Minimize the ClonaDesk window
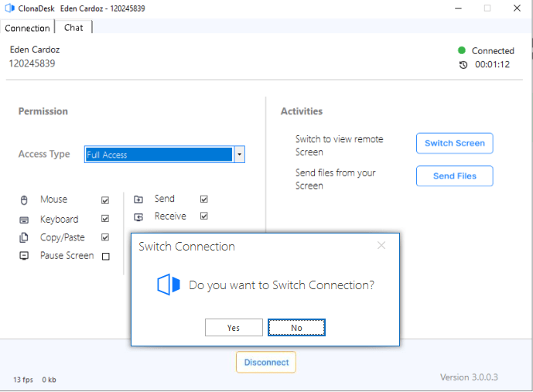The image size is (533, 392). coord(458,9)
